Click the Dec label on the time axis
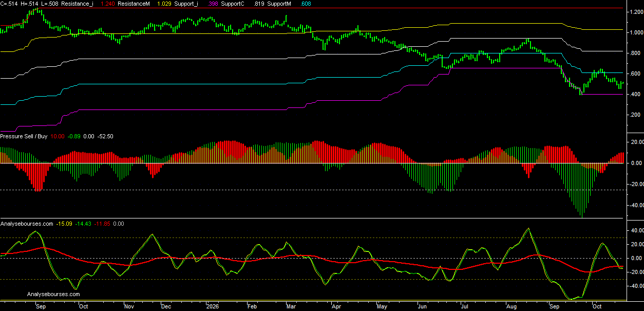 click(x=166, y=306)
